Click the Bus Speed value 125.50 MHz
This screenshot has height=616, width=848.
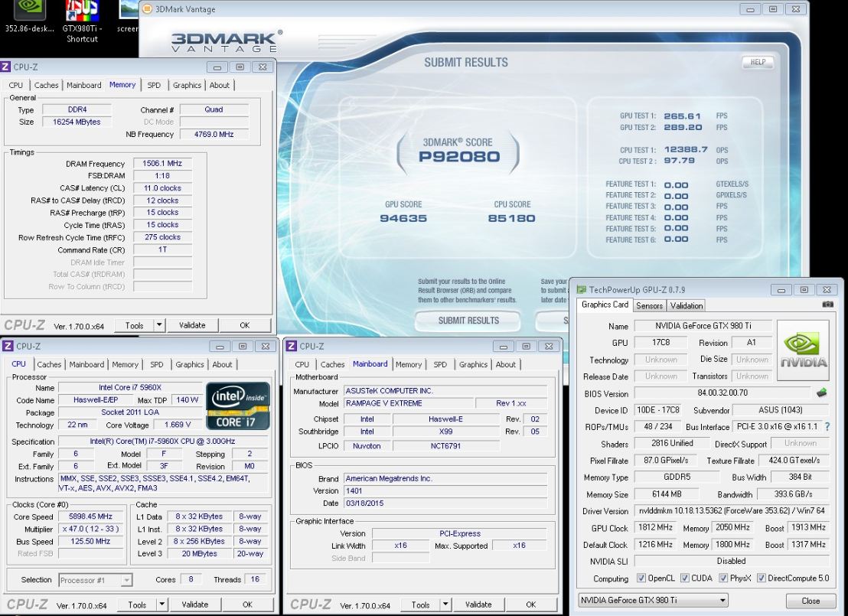click(x=90, y=541)
